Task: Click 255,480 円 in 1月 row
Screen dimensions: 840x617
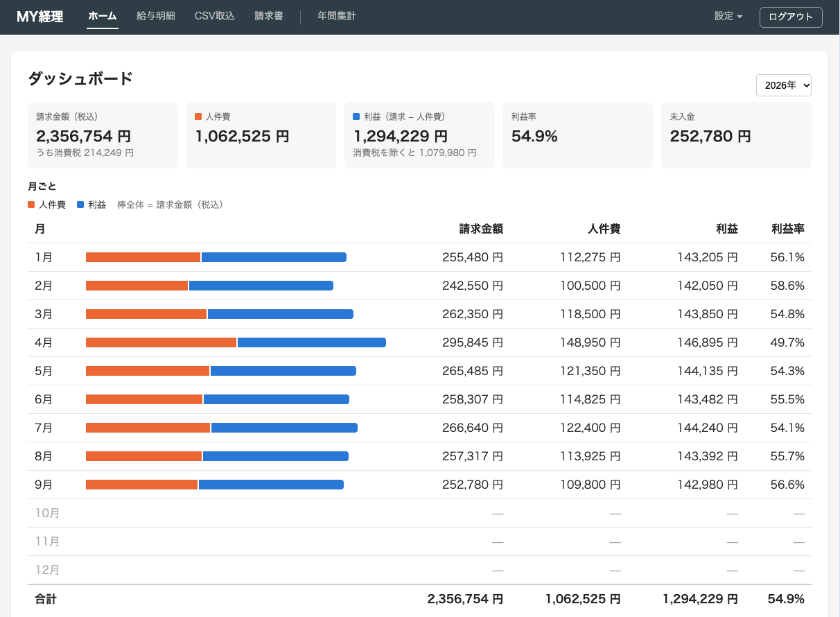Action: [x=473, y=257]
